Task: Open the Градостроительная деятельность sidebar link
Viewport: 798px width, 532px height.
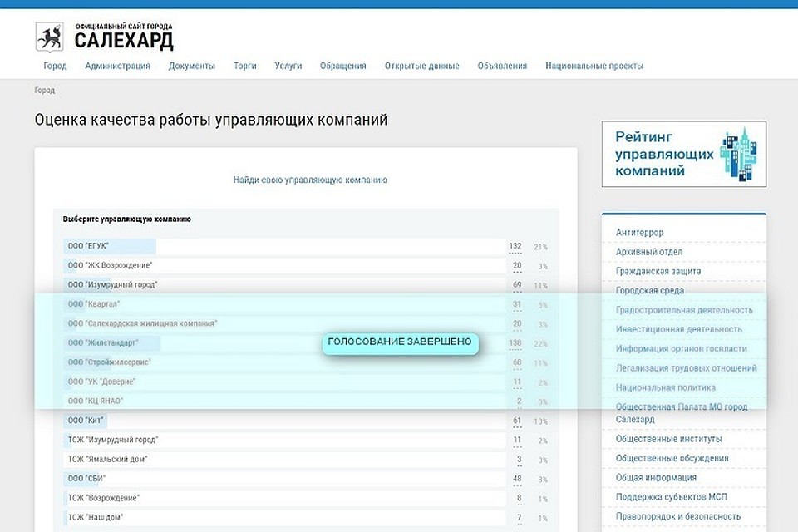Action: pos(684,309)
